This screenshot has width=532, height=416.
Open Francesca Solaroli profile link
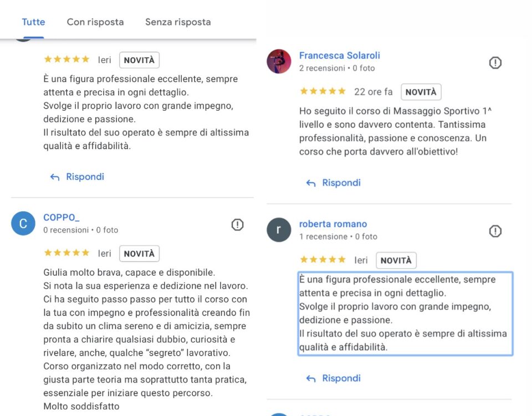tap(339, 55)
